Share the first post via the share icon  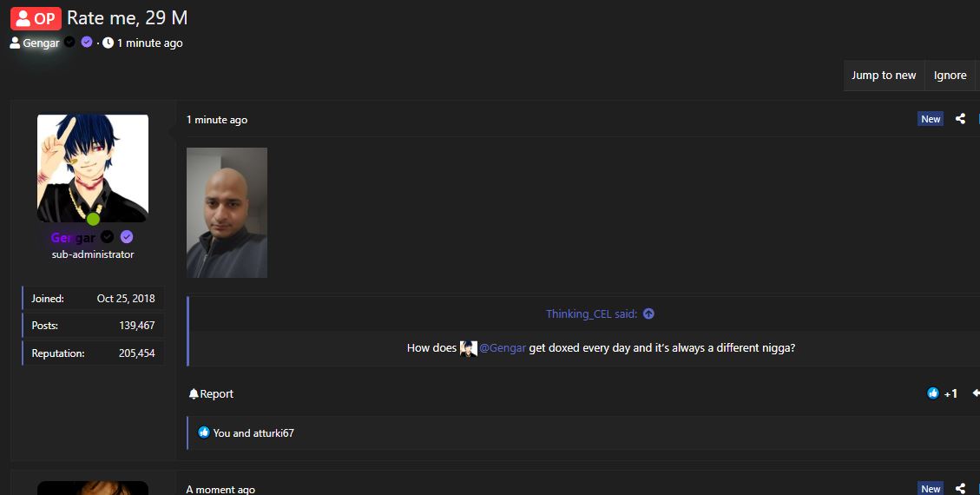961,119
